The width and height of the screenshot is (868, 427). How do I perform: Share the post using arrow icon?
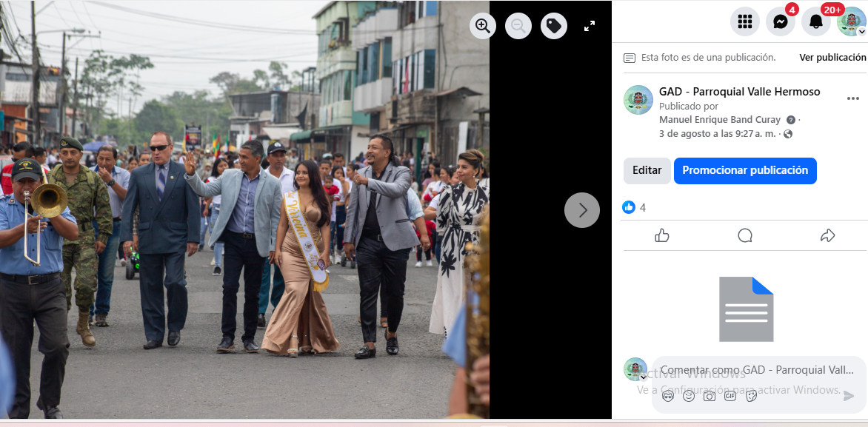(827, 235)
